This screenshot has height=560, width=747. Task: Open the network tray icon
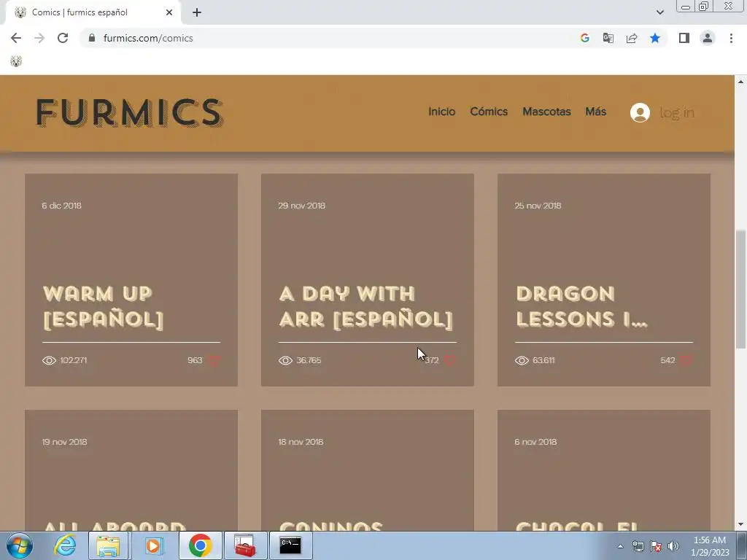[x=638, y=546]
